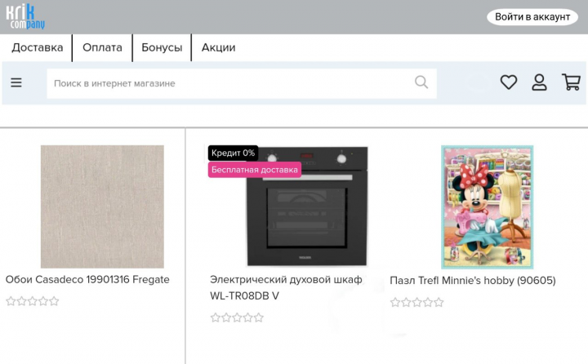Rate the Minnie puzzle three stars

(417, 302)
